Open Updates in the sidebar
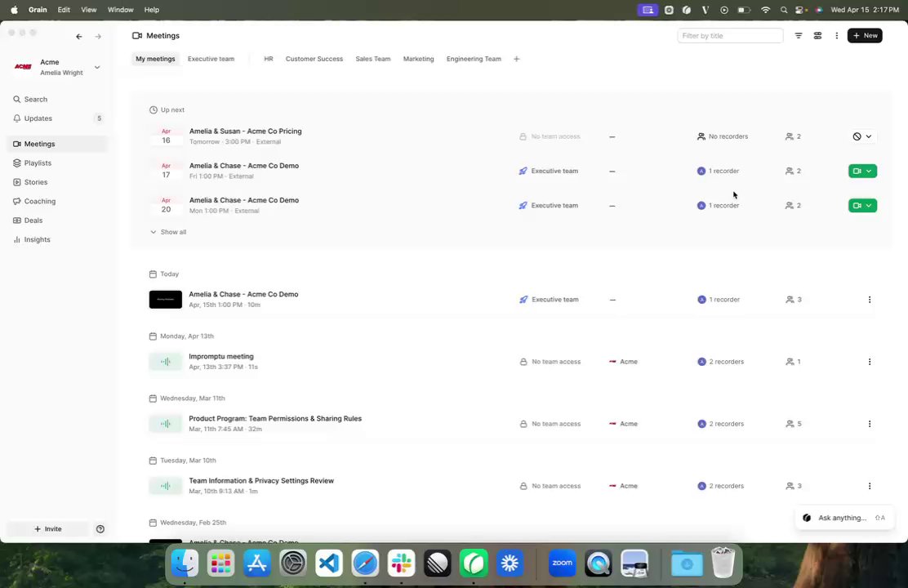Image resolution: width=908 pixels, height=588 pixels. tap(57, 118)
